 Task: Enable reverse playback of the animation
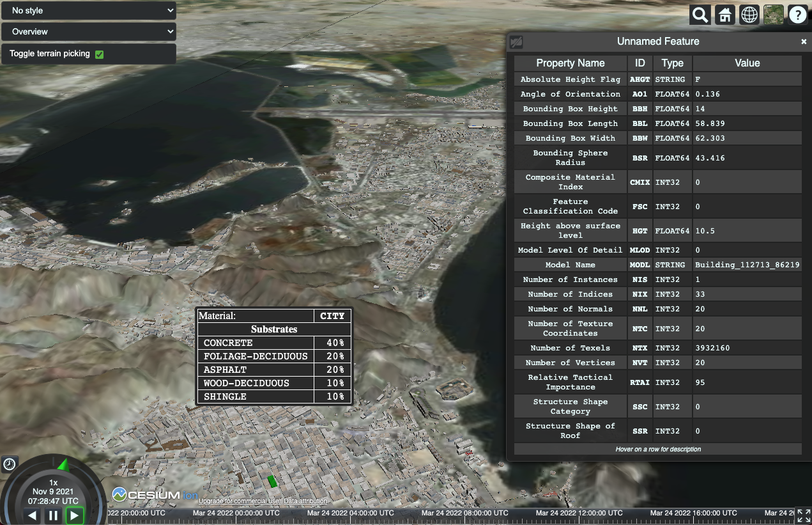[33, 515]
